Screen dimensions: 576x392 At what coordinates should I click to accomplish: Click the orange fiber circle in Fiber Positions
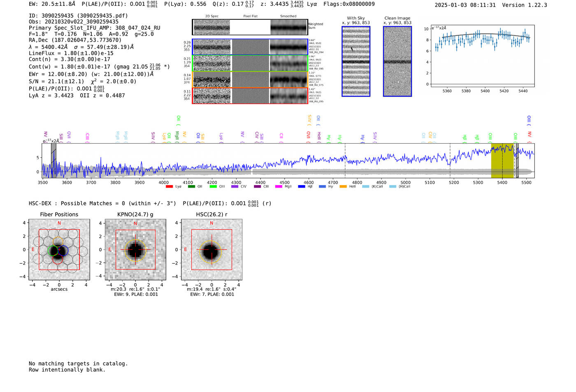tap(58, 242)
